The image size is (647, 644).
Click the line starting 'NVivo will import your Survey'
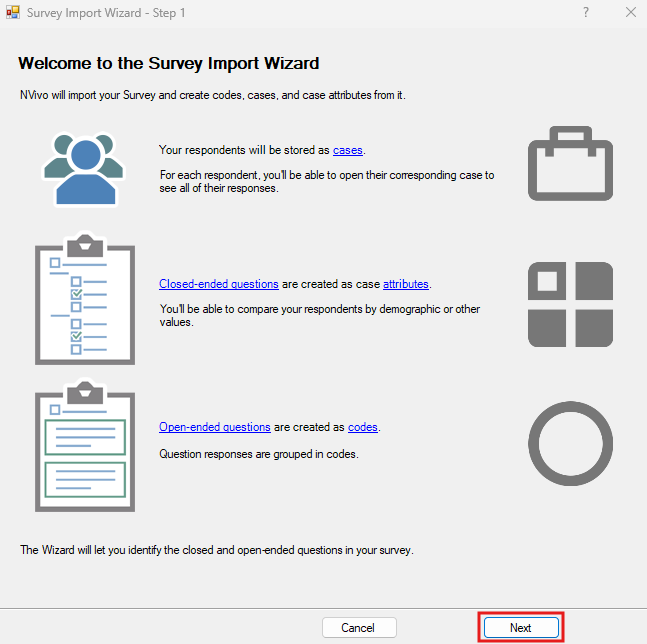click(213, 95)
